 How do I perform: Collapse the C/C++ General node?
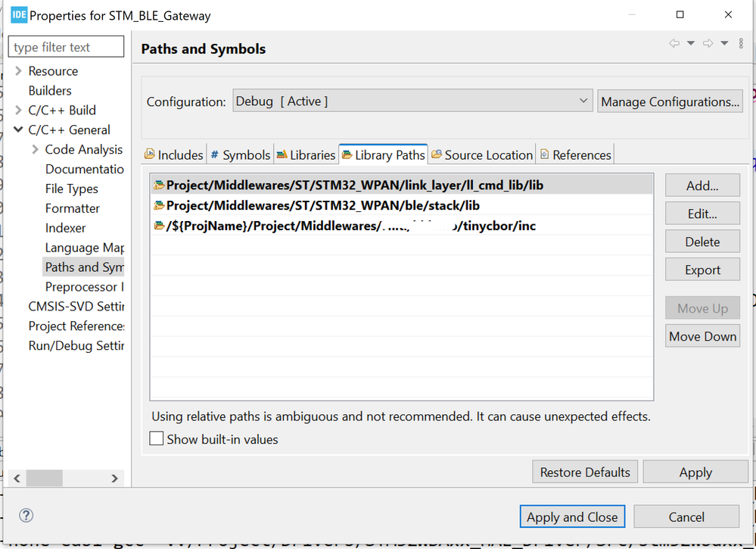pos(18,129)
